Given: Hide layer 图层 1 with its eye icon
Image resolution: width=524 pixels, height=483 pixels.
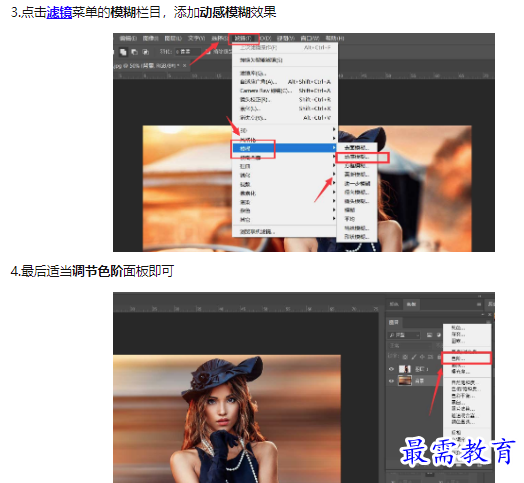Looking at the screenshot, I should [391, 369].
